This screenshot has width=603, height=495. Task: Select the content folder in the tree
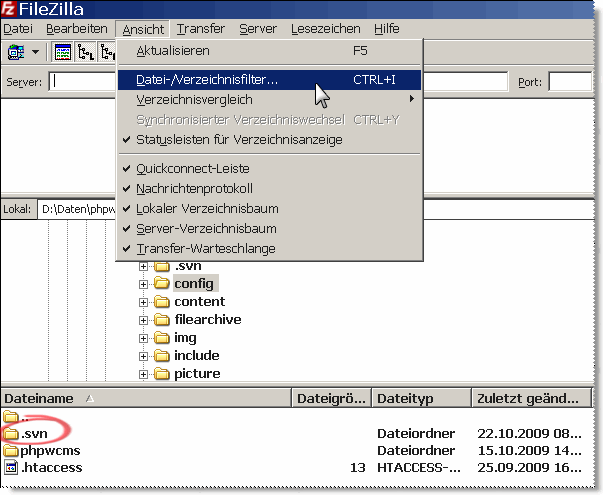click(x=200, y=302)
